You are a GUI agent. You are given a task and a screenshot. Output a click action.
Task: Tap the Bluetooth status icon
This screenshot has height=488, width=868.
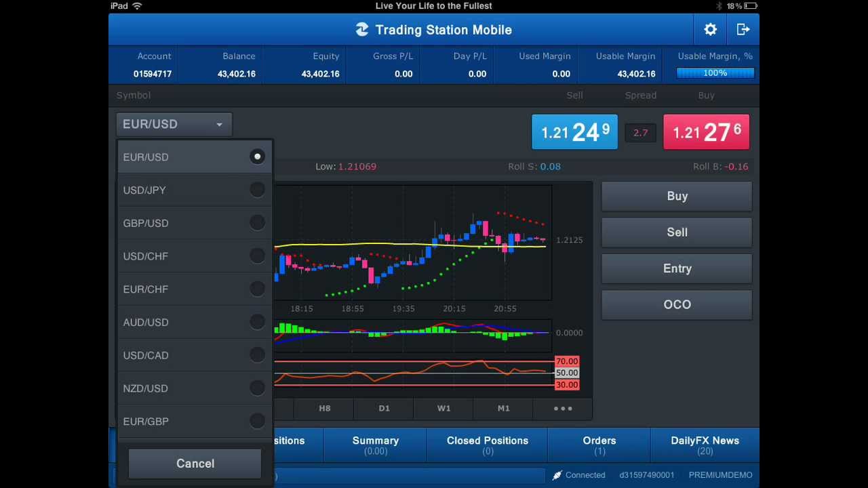click(719, 6)
